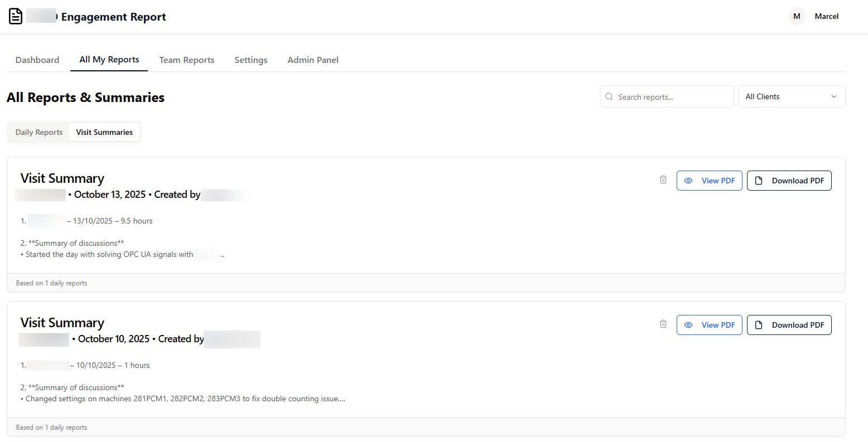The height and width of the screenshot is (442, 868).
Task: View PDF of October 10 summary
Action: (x=709, y=325)
